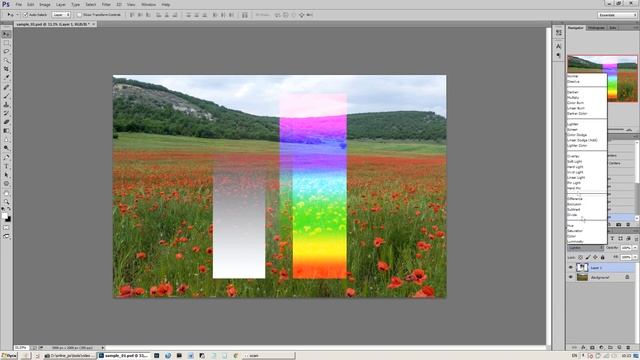Open the Auto-Select Layer dropdown

tap(61, 15)
